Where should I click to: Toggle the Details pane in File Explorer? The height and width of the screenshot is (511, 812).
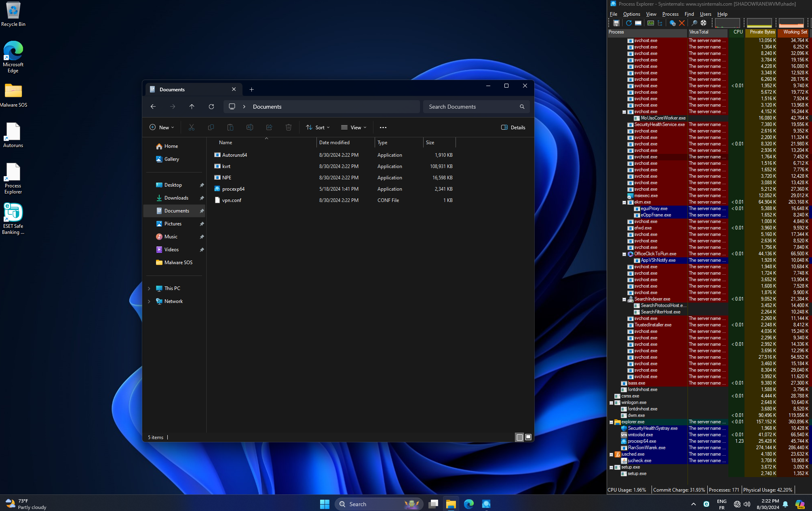[513, 127]
